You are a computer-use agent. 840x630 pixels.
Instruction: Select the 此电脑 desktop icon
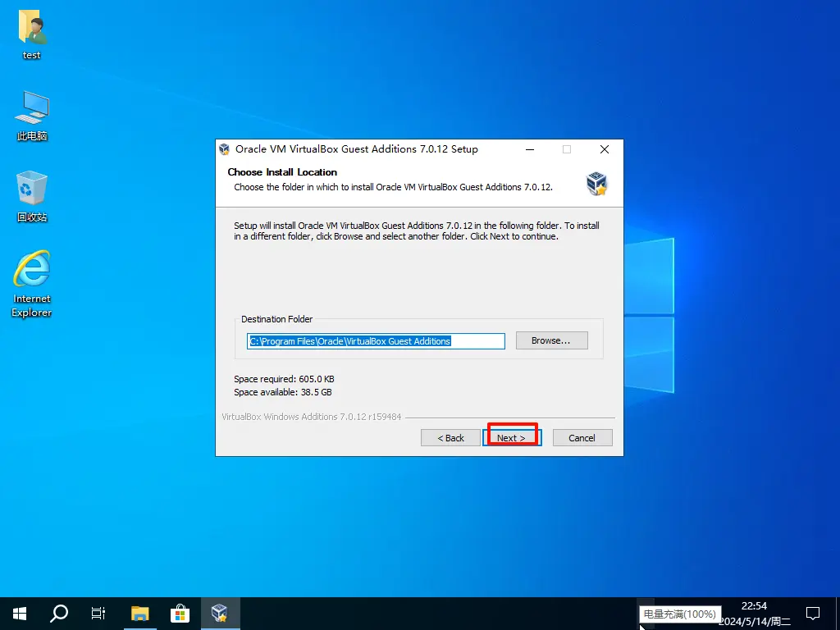(x=32, y=116)
